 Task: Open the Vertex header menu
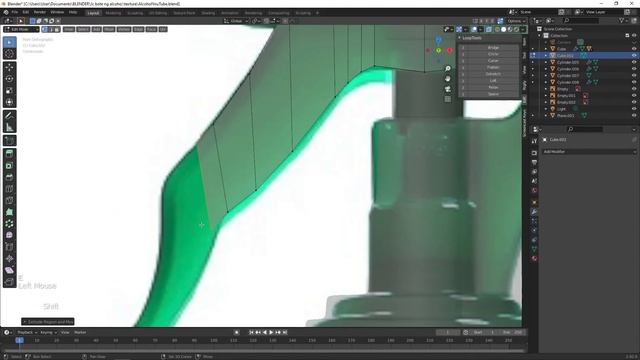124,29
